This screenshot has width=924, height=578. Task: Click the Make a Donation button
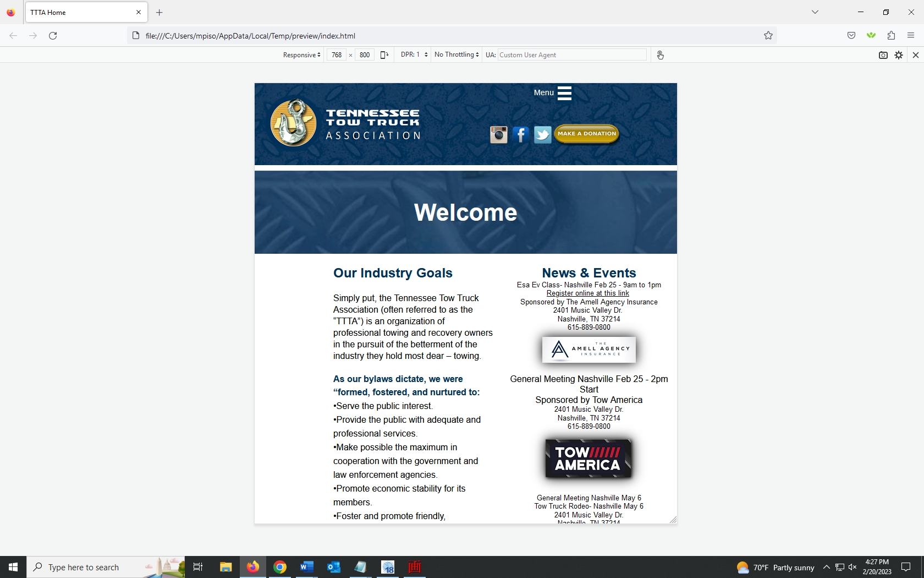(x=587, y=134)
